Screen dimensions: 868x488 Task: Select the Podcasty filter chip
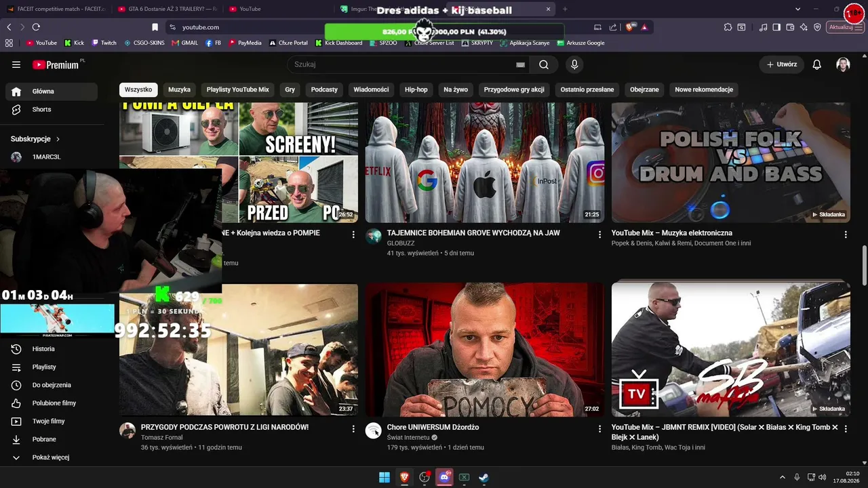click(x=324, y=89)
